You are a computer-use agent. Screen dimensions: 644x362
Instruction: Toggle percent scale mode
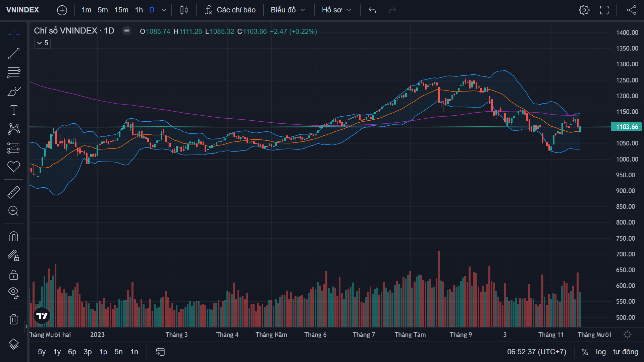pos(585,352)
